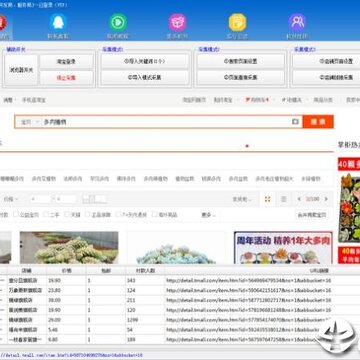360x360 pixels.
Task: Expand the 更多 filter options
Action: [208, 215]
